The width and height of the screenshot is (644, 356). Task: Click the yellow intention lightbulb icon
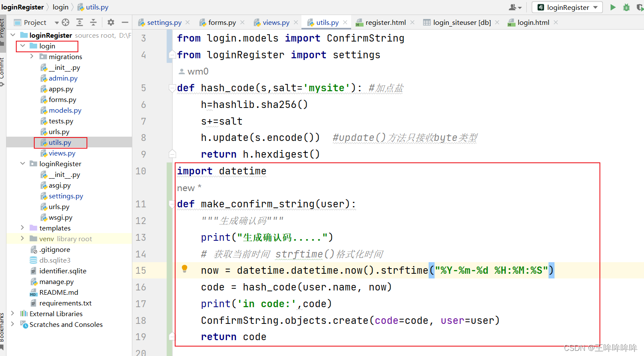coord(185,269)
